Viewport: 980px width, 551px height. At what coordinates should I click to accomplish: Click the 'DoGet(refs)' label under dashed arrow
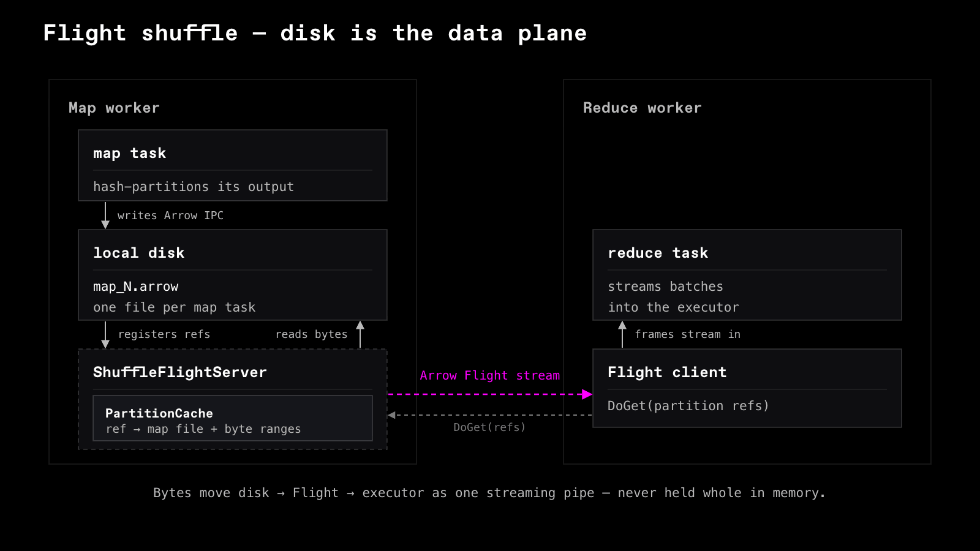[489, 427]
